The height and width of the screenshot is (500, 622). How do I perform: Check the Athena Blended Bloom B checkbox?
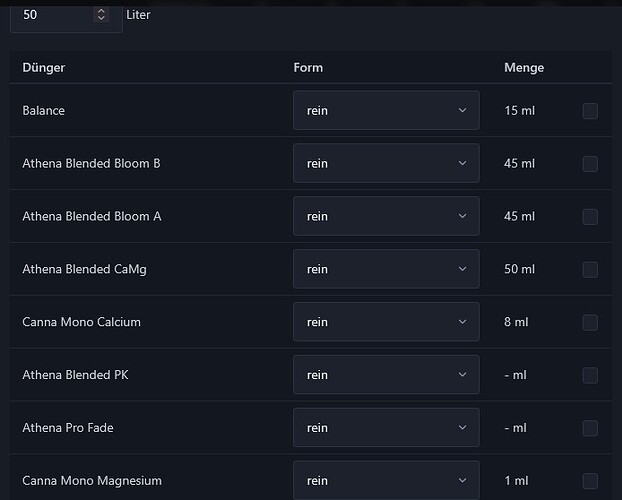point(590,164)
